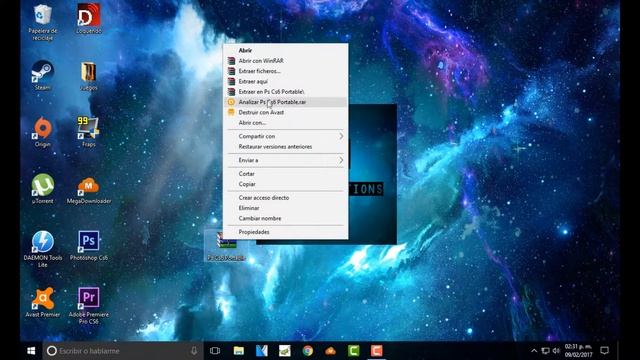This screenshot has height=360, width=640.
Task: Choose Cortar in the context menu
Action: tap(286, 173)
